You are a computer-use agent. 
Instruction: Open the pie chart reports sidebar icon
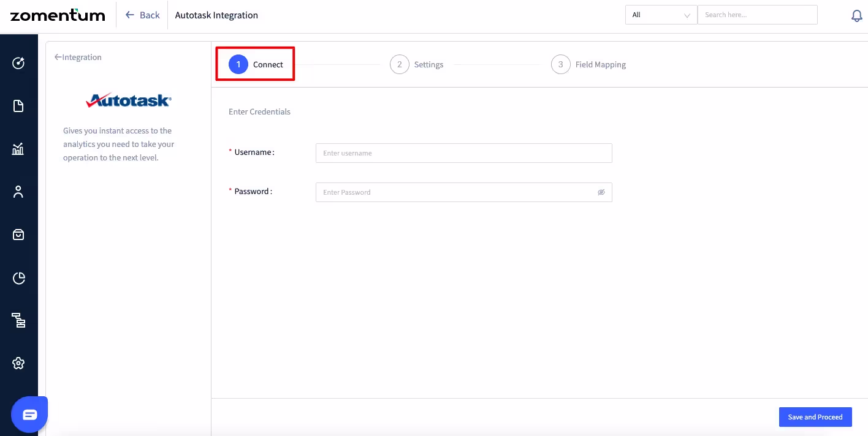(x=18, y=278)
